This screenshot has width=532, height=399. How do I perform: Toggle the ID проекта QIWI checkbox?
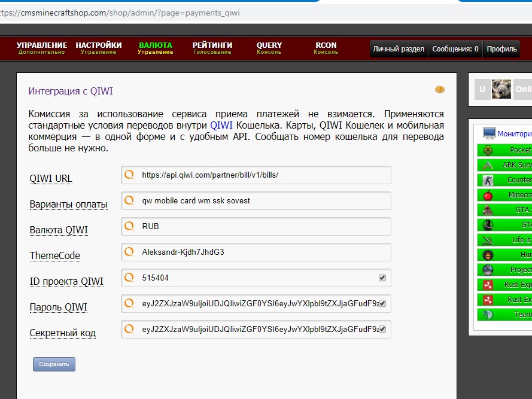382,278
